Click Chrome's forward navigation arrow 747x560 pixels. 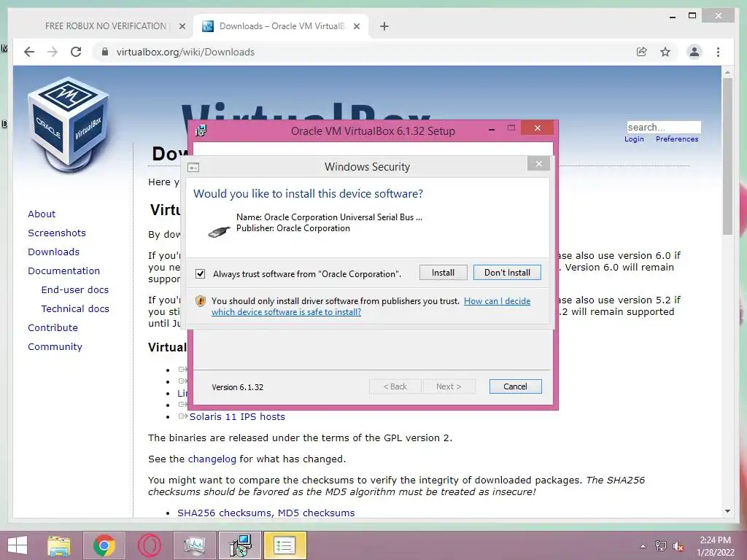click(53, 52)
